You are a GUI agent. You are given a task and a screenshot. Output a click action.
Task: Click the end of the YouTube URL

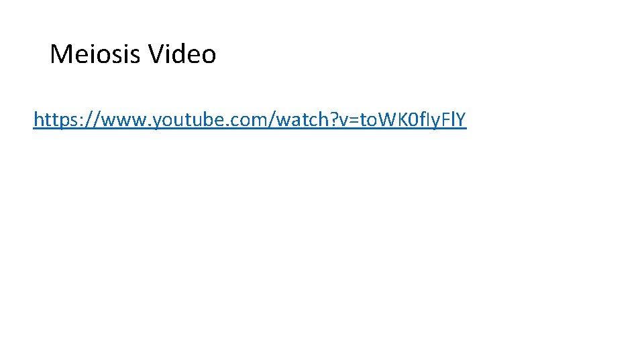pos(464,120)
